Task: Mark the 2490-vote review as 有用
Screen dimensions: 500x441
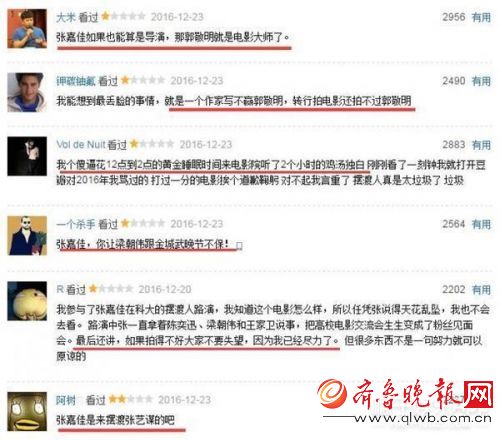Action: click(481, 81)
